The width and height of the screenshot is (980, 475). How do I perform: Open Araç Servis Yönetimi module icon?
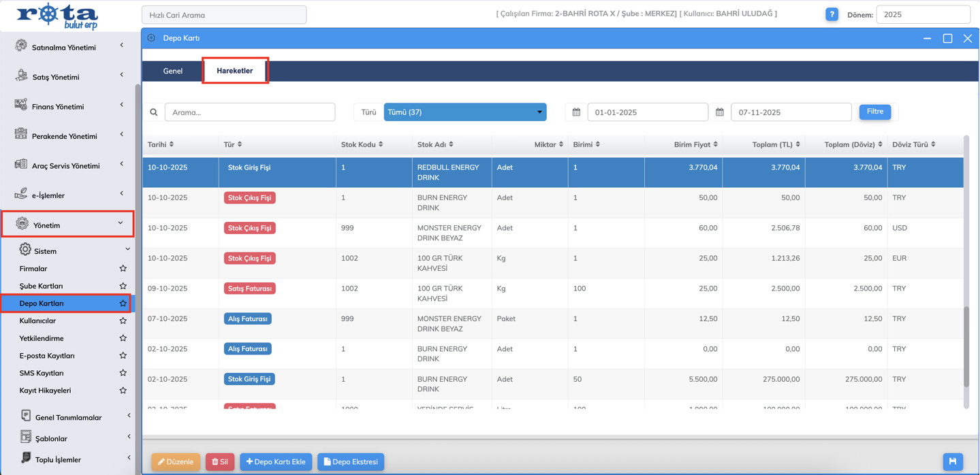(21, 165)
